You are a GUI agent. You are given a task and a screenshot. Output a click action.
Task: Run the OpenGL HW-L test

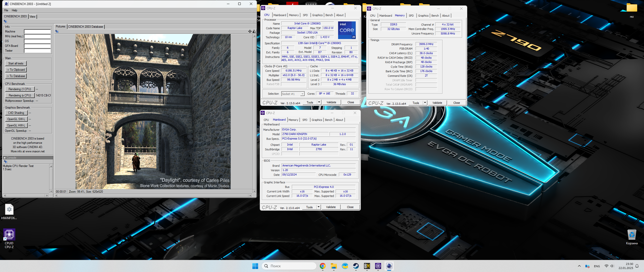(x=16, y=125)
